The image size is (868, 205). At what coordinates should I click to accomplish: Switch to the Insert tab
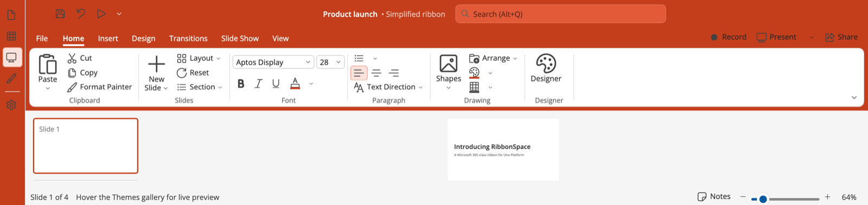[x=108, y=38]
